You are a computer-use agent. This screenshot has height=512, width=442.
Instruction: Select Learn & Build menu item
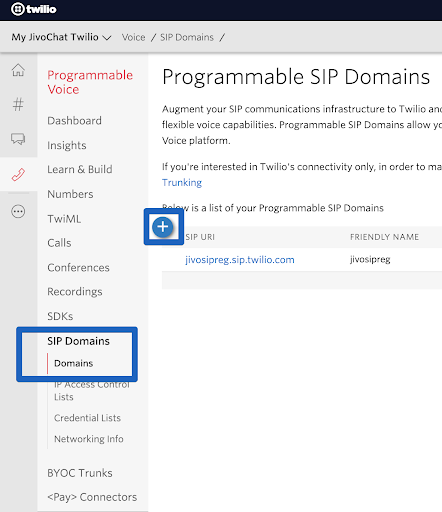coord(80,169)
